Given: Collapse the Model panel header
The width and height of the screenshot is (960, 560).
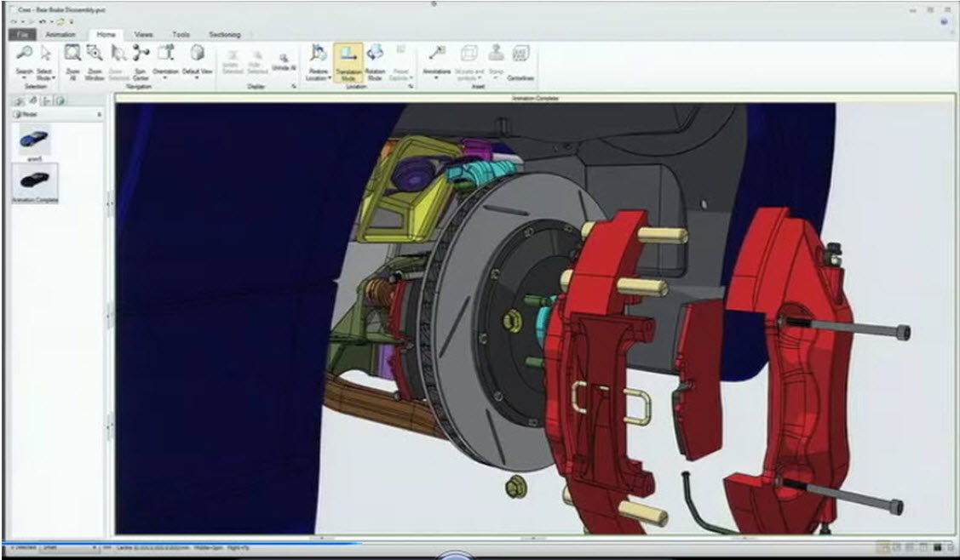Looking at the screenshot, I should tap(100, 114).
